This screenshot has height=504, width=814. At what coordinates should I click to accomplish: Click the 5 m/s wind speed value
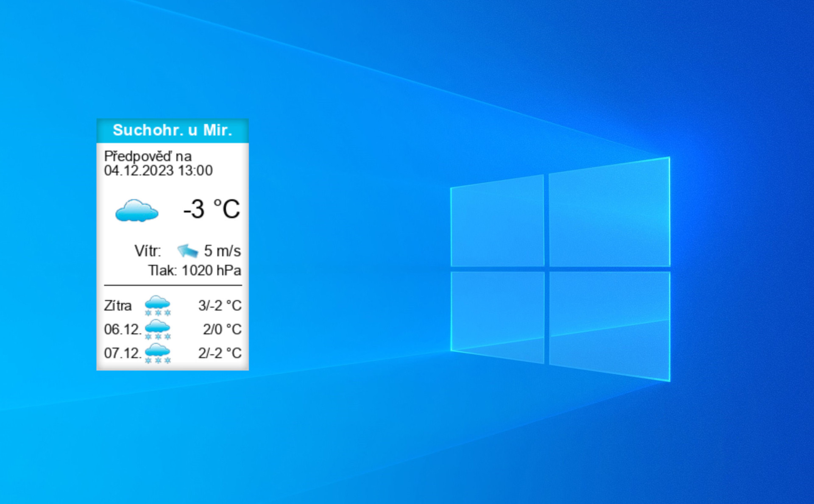pyautogui.click(x=222, y=251)
